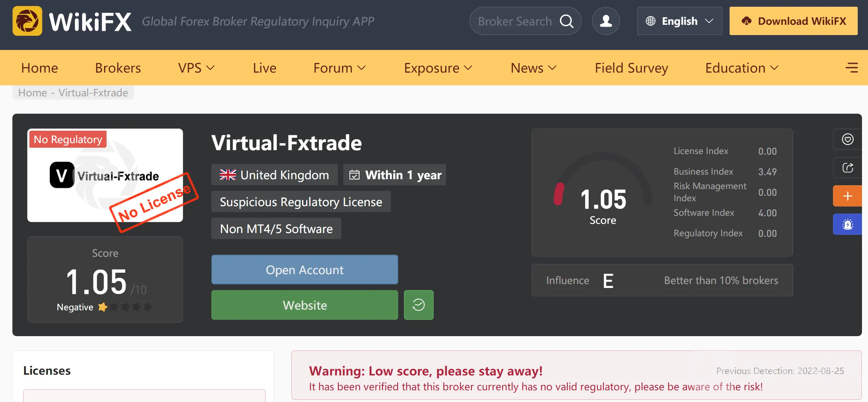Click the globe language icon

(x=650, y=21)
